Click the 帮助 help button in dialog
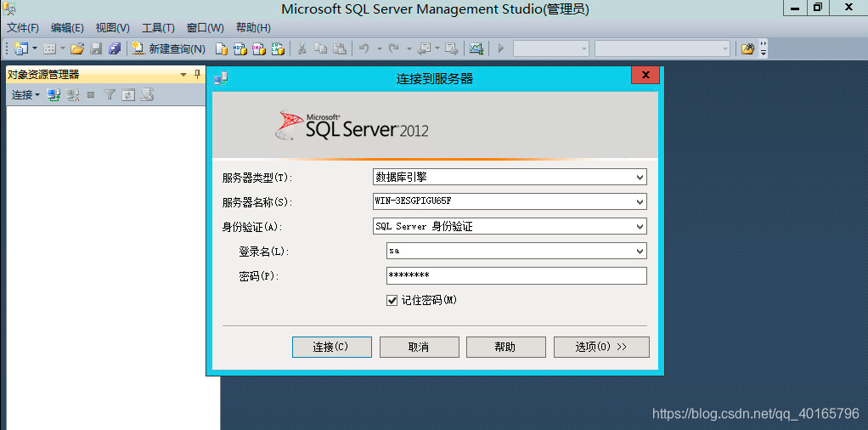 506,347
